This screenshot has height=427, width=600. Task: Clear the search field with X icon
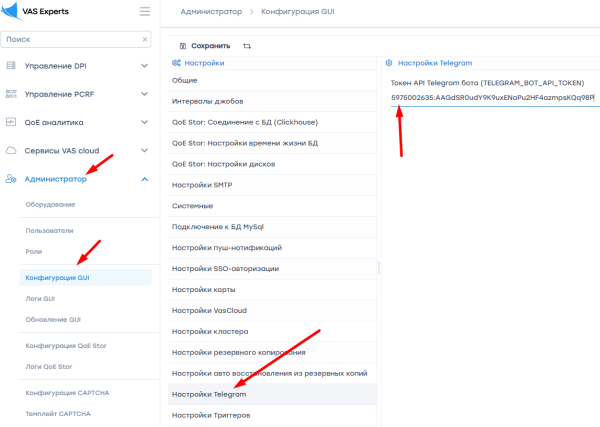[x=145, y=40]
